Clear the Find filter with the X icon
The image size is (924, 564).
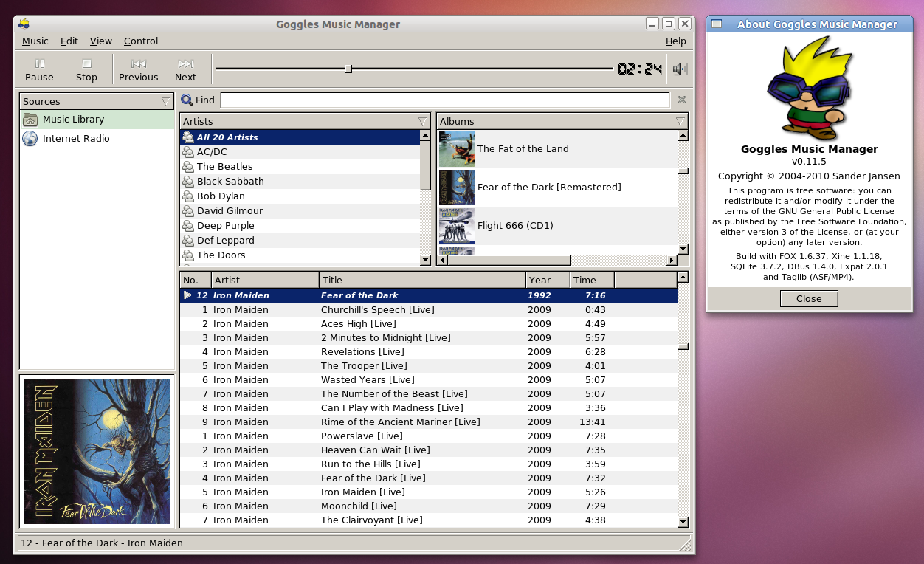coord(682,100)
